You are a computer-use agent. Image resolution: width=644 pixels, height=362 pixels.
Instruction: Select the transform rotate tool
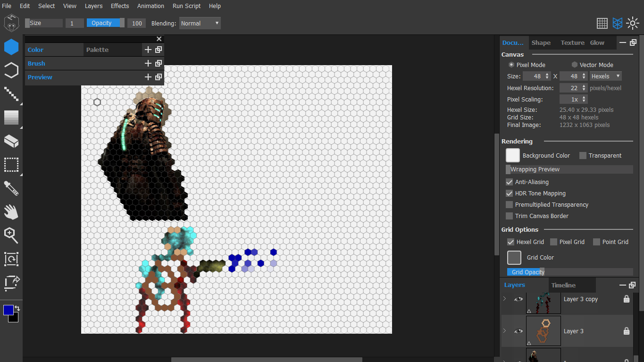click(11, 259)
